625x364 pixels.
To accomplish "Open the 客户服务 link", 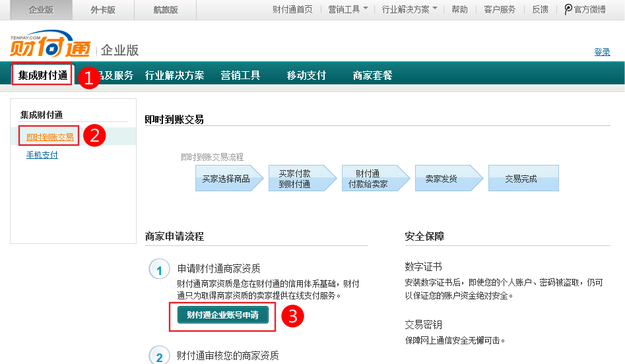I will coord(500,9).
